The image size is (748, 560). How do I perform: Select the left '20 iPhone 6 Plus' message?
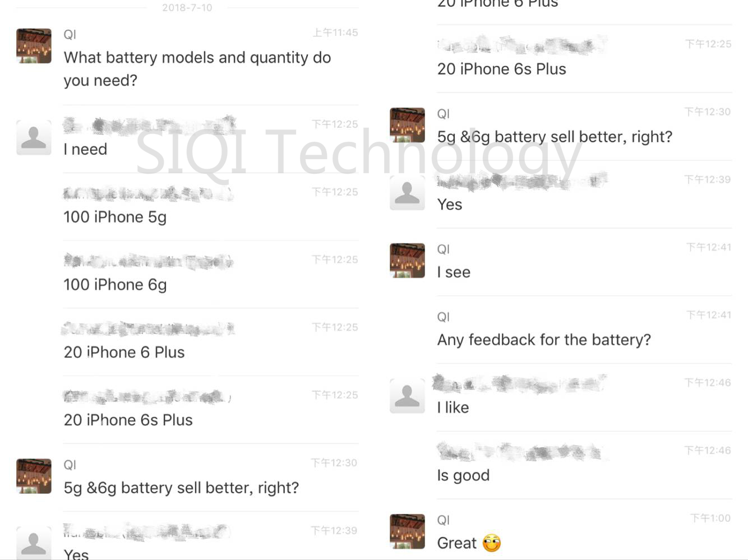pyautogui.click(x=124, y=352)
